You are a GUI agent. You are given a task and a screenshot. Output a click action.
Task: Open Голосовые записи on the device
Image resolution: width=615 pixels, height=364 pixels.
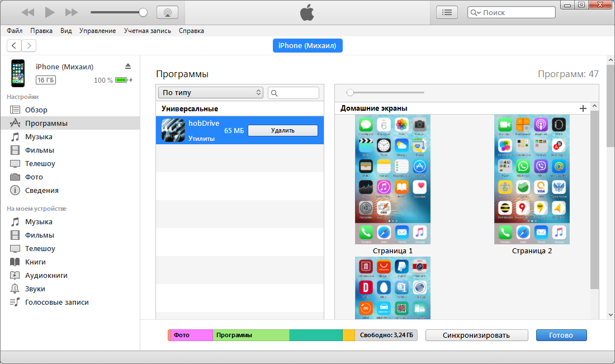pyautogui.click(x=70, y=302)
